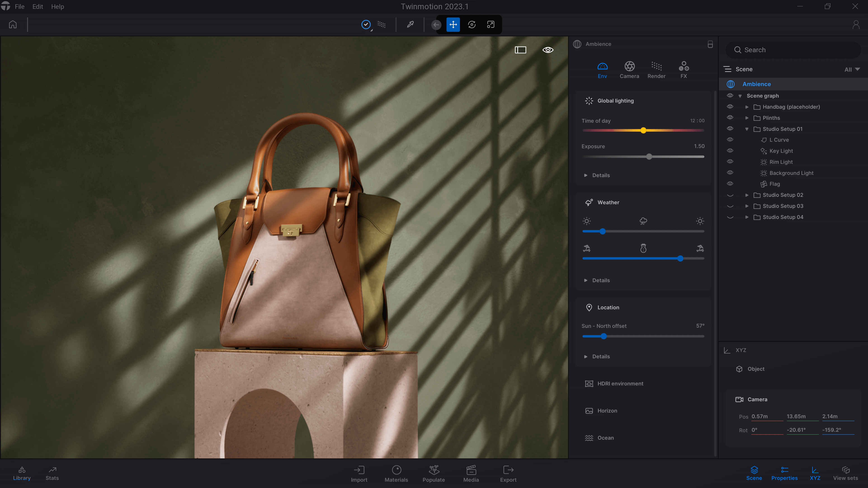Select the material picker eyedropper tool
This screenshot has height=488, width=868.
410,24
